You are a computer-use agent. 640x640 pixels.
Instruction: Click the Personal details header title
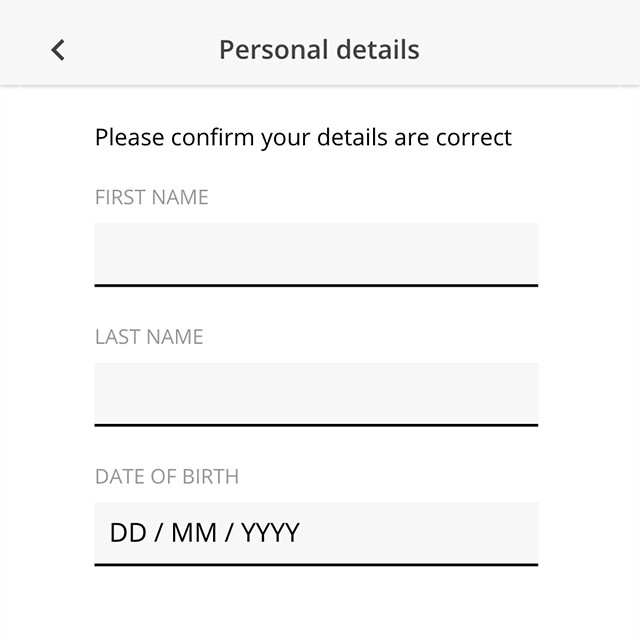pos(319,50)
